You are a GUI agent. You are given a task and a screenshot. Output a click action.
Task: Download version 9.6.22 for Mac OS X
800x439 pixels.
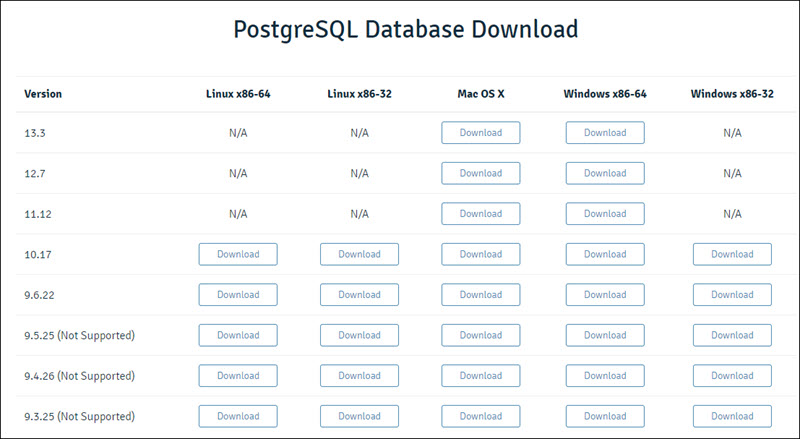[481, 295]
